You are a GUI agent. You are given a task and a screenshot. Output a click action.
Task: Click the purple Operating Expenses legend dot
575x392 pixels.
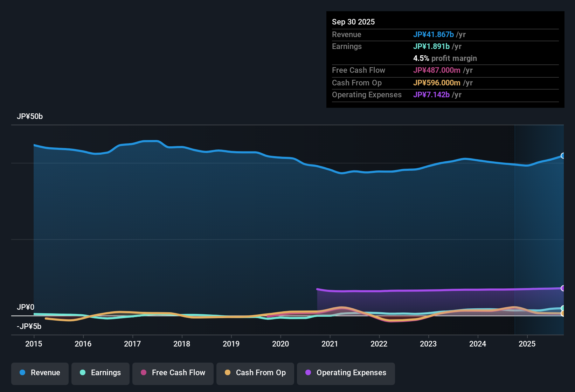(x=308, y=373)
